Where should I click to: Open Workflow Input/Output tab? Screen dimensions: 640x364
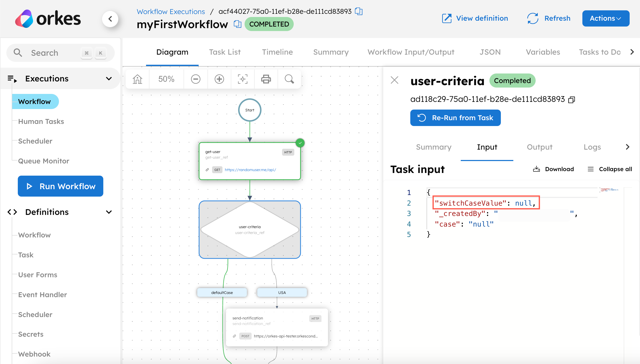pyautogui.click(x=411, y=52)
